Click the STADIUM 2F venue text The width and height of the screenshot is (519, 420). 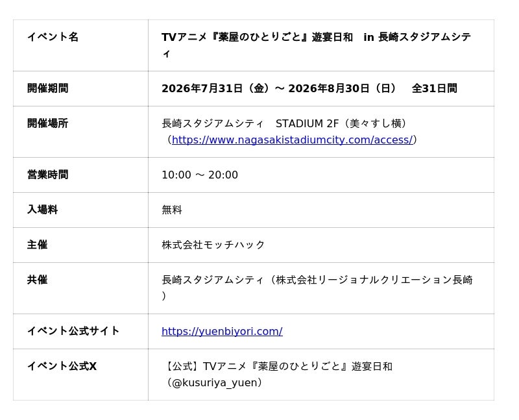pyautogui.click(x=307, y=123)
